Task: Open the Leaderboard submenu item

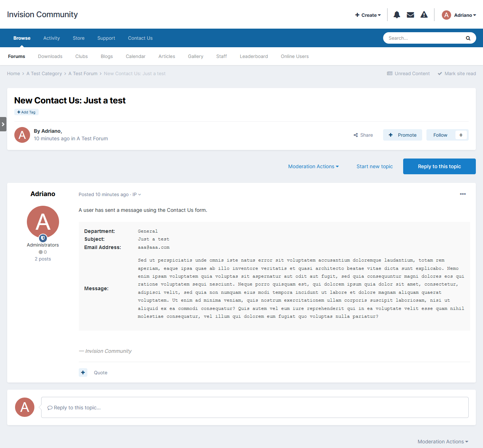Action: click(254, 57)
